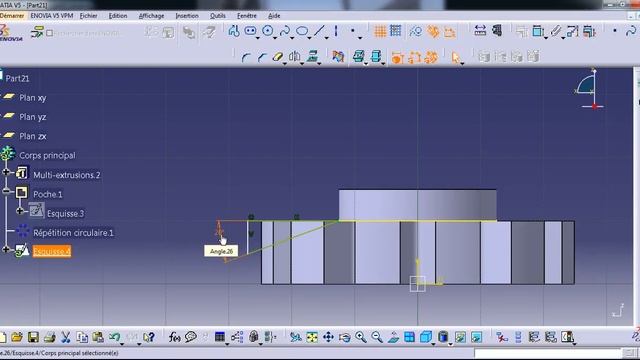The image size is (640, 360).
Task: Click the Paste icon
Action: point(98,337)
